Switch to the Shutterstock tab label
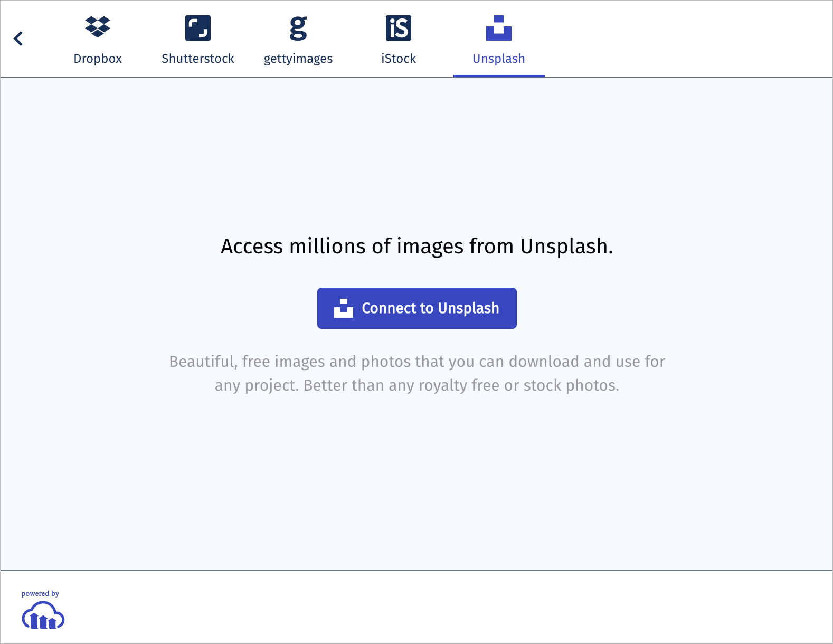The width and height of the screenshot is (833, 644). 198,59
